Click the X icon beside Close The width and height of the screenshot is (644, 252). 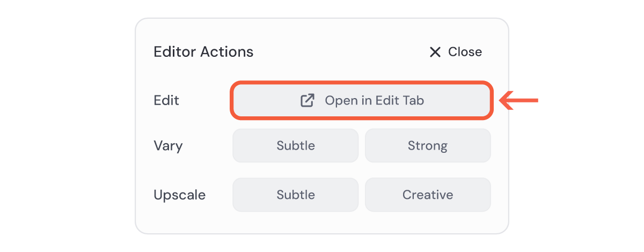(435, 52)
